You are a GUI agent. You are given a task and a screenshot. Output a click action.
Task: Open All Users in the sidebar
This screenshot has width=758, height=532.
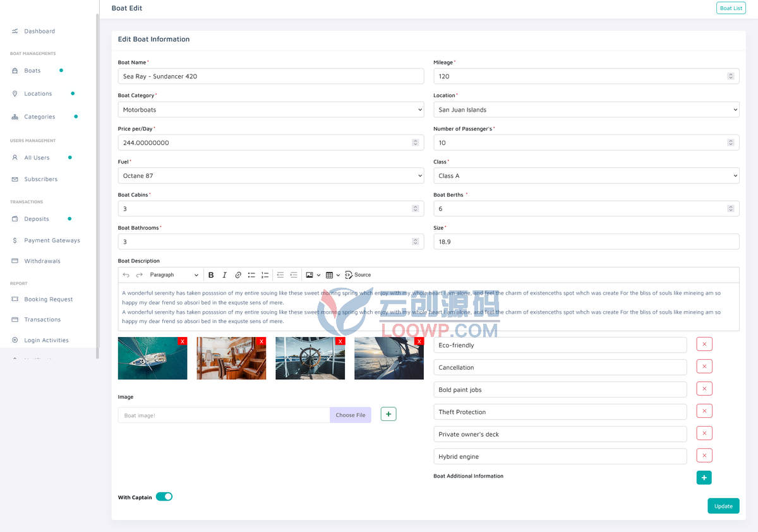point(37,158)
